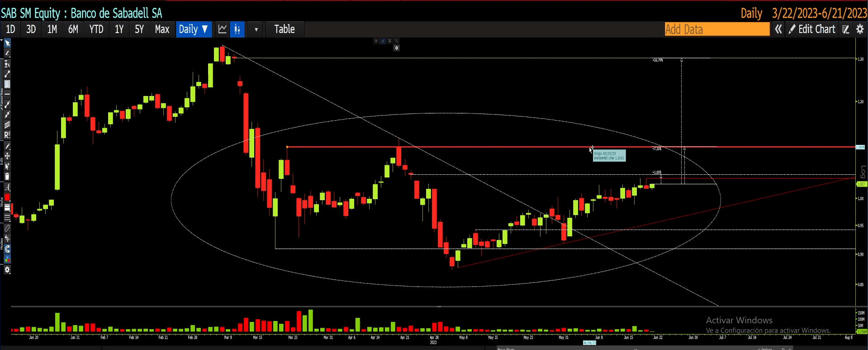Change the line thickness style
The image size is (868, 350).
click(7, 208)
